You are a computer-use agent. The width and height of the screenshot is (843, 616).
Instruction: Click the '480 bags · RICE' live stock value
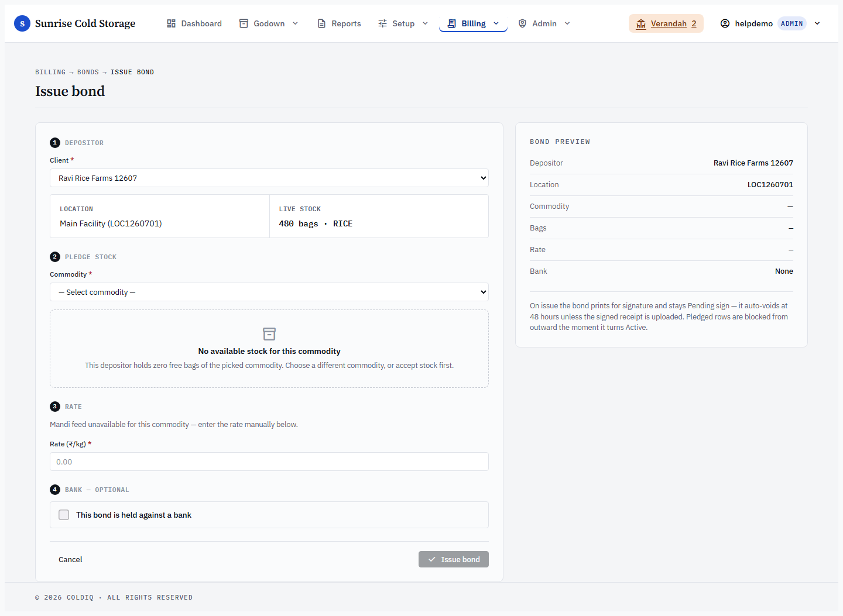pos(316,223)
